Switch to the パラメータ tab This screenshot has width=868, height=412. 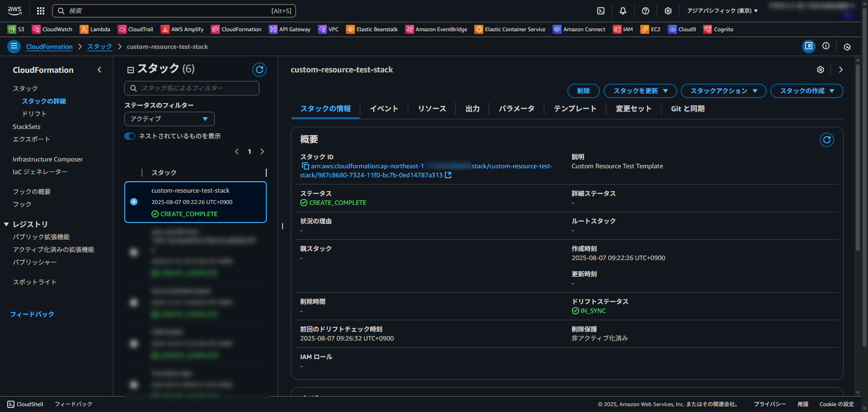click(517, 109)
